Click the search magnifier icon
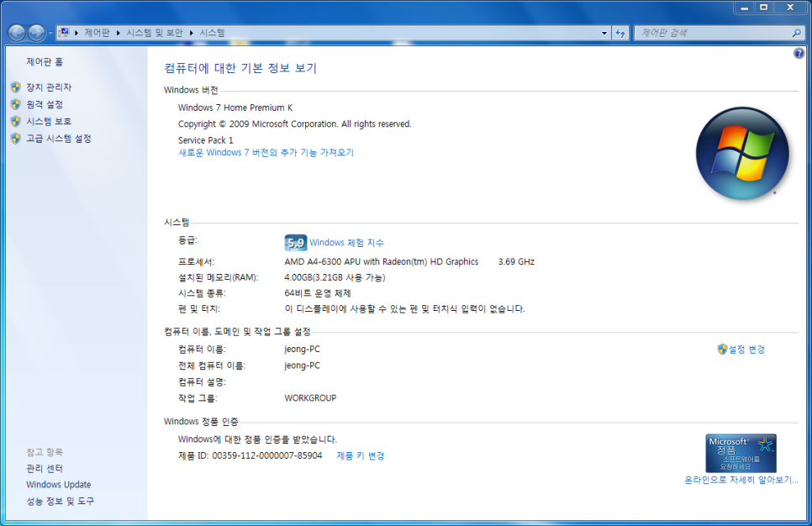 [797, 33]
